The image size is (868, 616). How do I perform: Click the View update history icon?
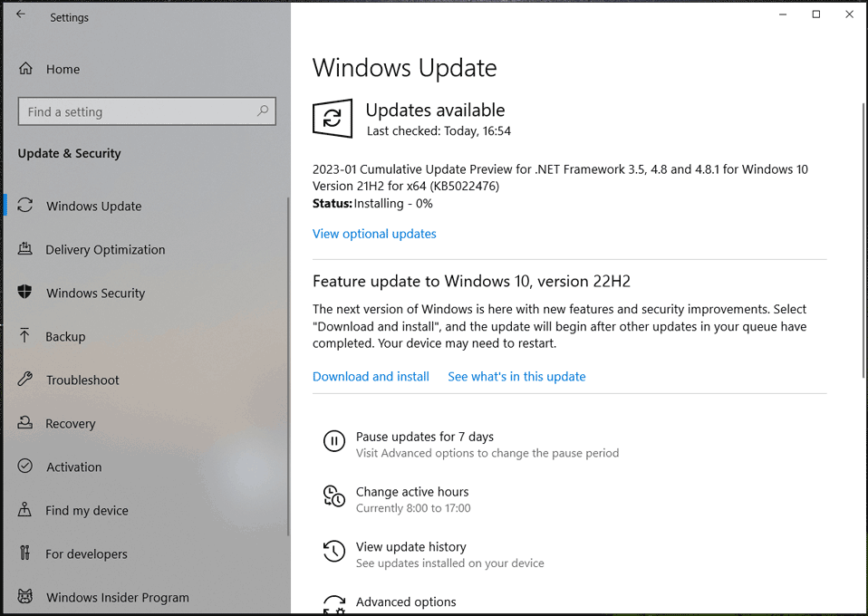tap(333, 552)
